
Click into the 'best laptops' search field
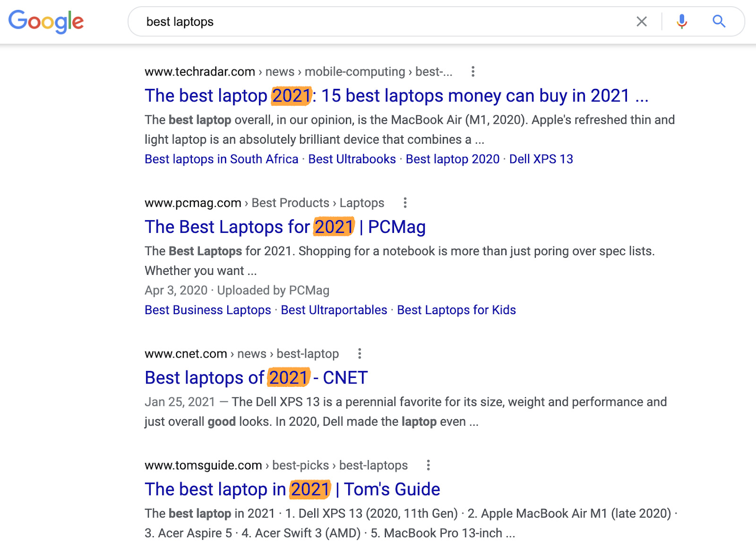[x=378, y=22]
